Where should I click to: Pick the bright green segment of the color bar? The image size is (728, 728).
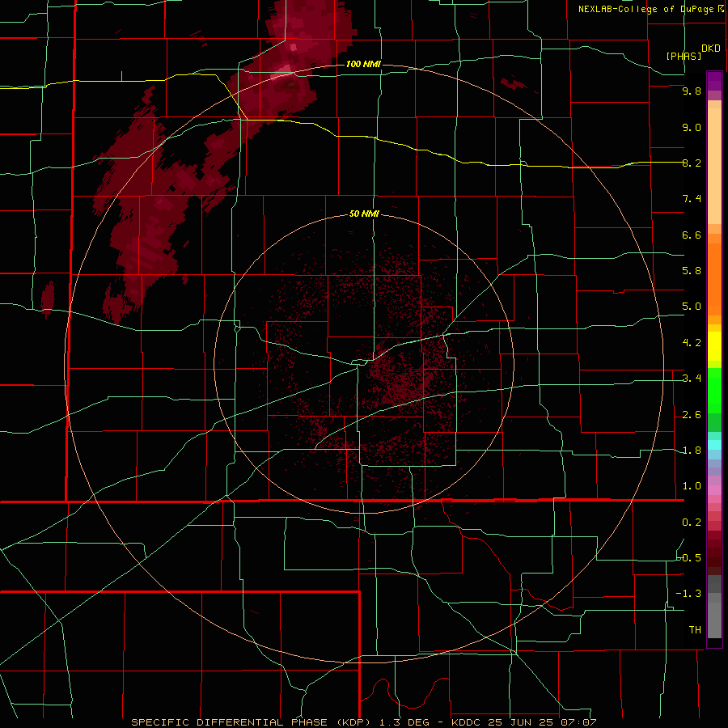pyautogui.click(x=714, y=390)
